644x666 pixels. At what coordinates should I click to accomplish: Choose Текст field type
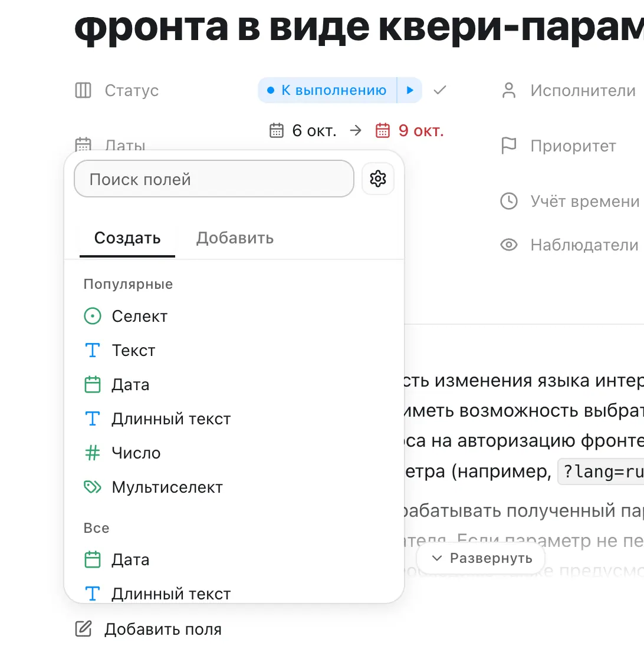[x=234, y=351]
